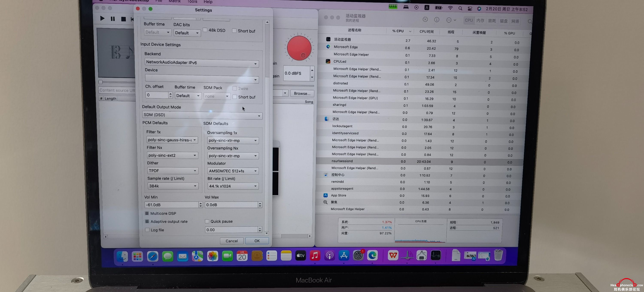
Task: Open Control Center in menu bar
Action: (x=470, y=9)
